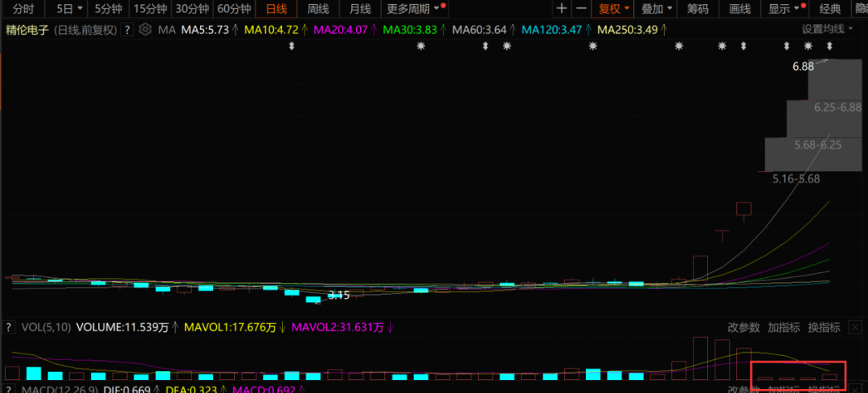Click the MA120:3.47 value

pyautogui.click(x=551, y=30)
